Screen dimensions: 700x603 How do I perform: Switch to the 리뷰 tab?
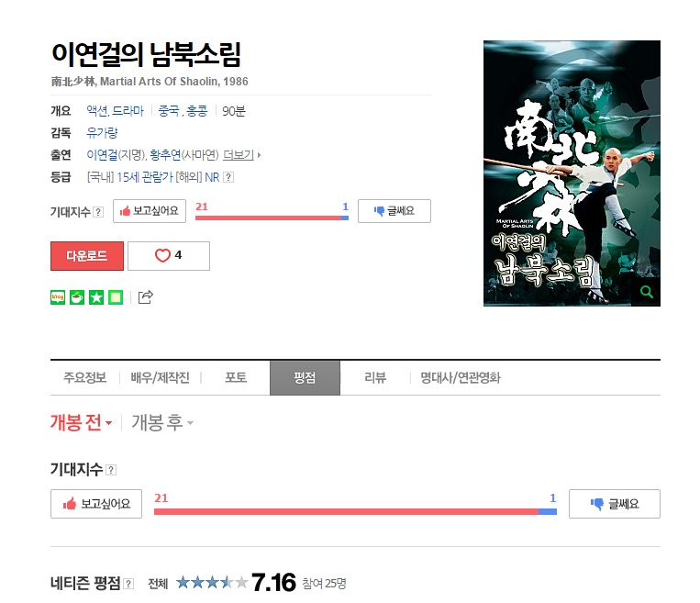click(375, 378)
